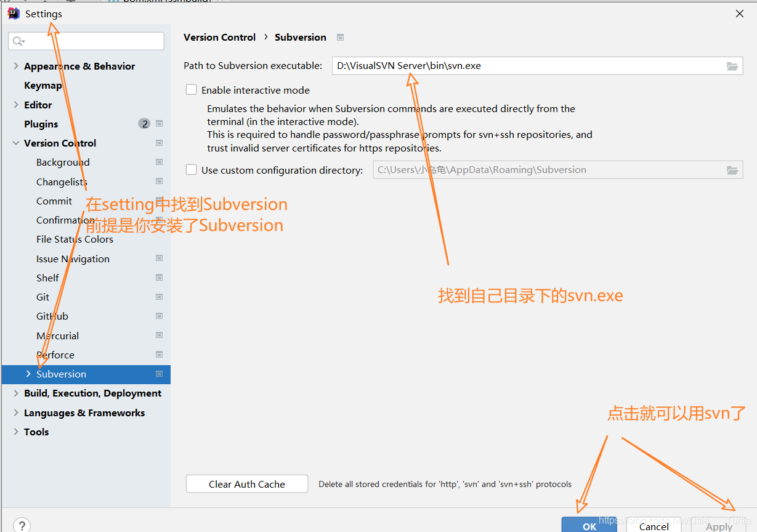Image resolution: width=757 pixels, height=532 pixels.
Task: Click Version Control in the breadcrumb
Action: (x=219, y=37)
